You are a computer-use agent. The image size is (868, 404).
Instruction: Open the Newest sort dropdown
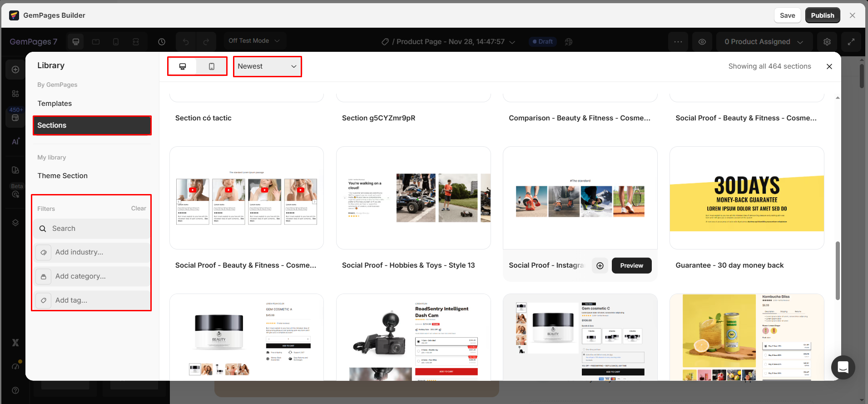coord(267,66)
